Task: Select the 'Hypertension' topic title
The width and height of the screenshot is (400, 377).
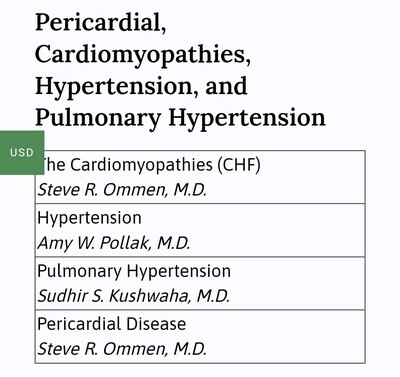Action: 89,218
